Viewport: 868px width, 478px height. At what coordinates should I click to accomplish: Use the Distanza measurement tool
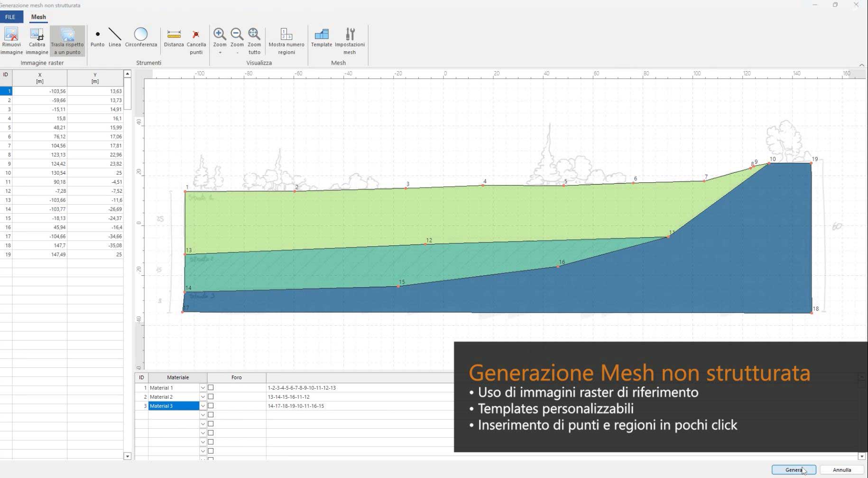coord(174,40)
